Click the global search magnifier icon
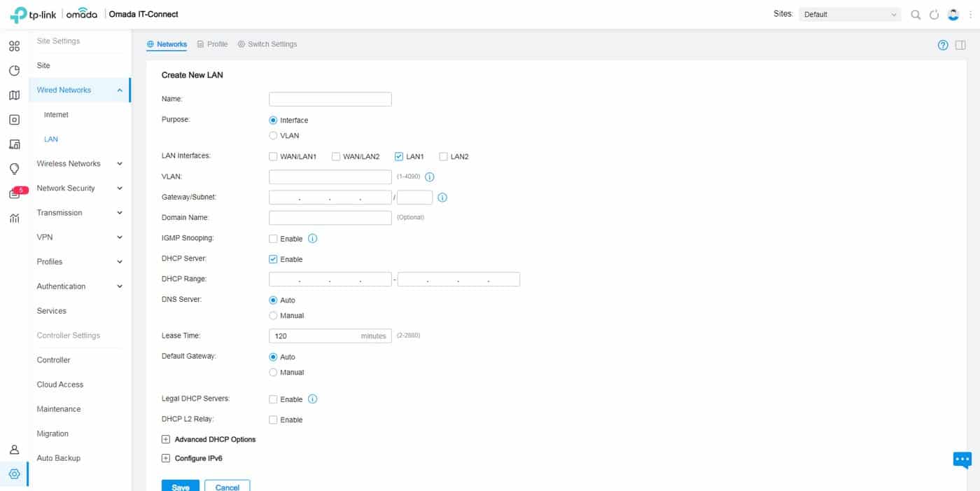The width and height of the screenshot is (980, 491). tap(916, 15)
